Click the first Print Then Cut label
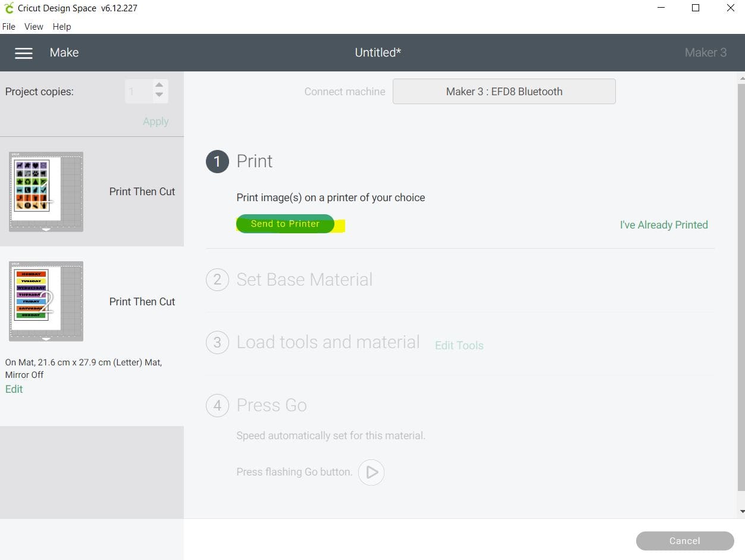Image resolution: width=745 pixels, height=560 pixels. tap(142, 192)
